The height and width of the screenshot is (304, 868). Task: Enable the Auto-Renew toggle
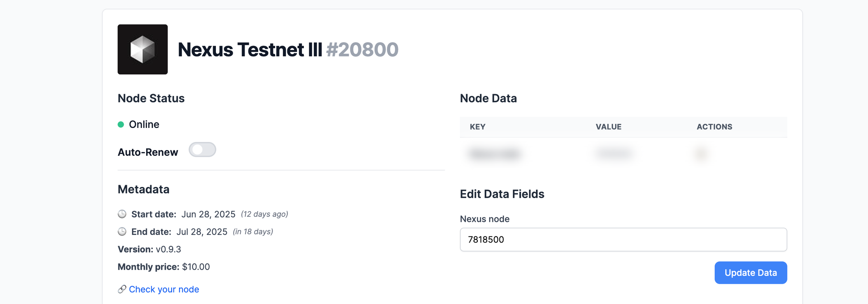(x=203, y=150)
